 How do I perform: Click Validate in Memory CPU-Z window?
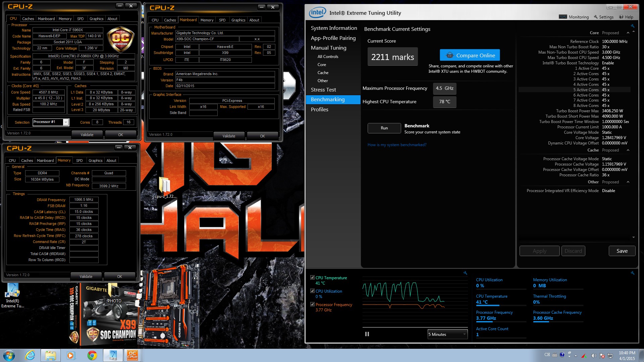point(86,277)
